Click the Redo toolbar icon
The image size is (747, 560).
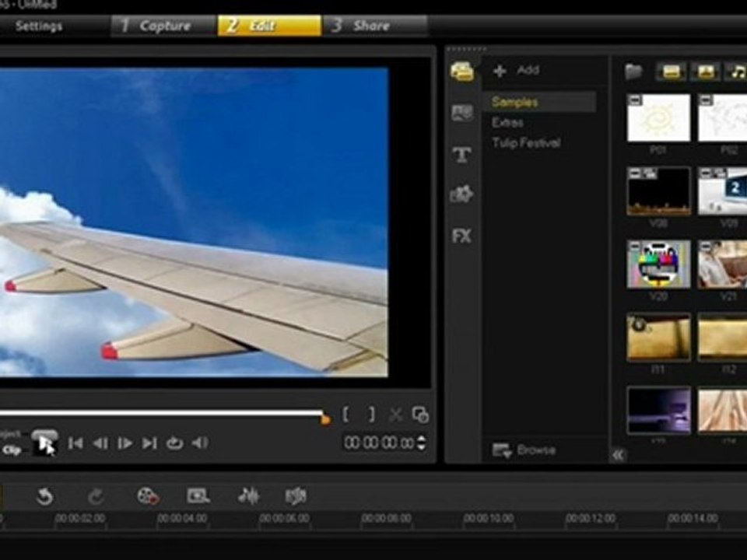(x=96, y=497)
